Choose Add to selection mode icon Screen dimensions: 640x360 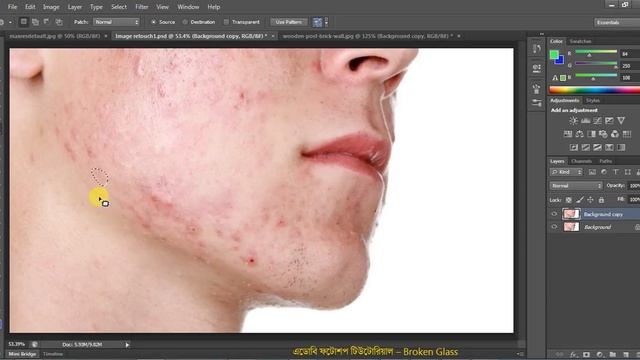pyautogui.click(x=36, y=22)
